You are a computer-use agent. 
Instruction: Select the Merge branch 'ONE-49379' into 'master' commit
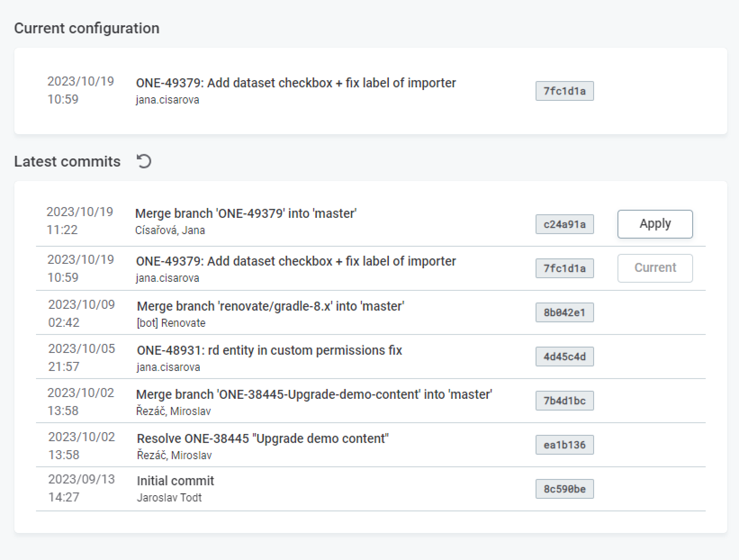246,213
